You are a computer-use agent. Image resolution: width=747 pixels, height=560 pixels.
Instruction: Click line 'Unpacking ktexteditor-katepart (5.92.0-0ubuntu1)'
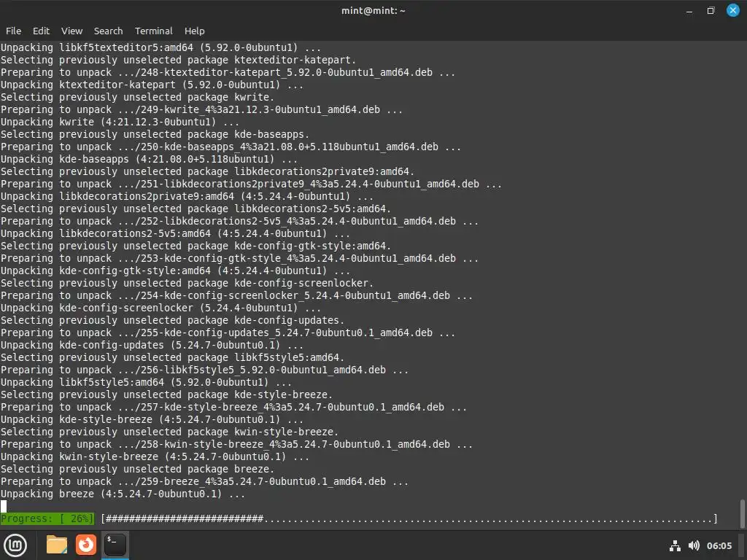pos(152,85)
